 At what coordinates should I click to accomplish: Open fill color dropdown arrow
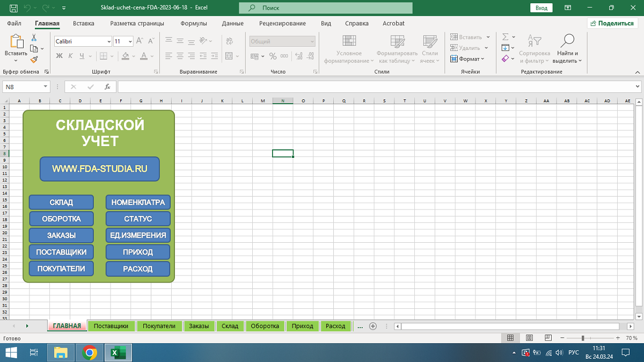(x=134, y=56)
